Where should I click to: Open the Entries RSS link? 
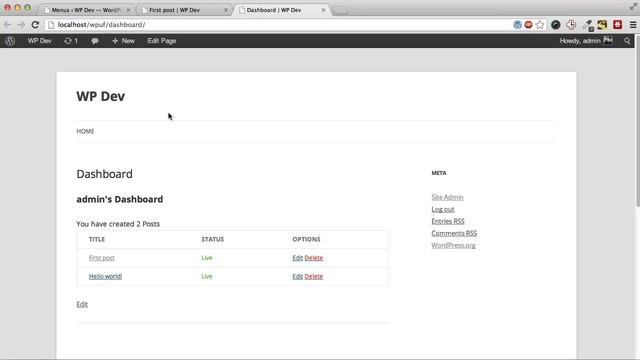448,221
